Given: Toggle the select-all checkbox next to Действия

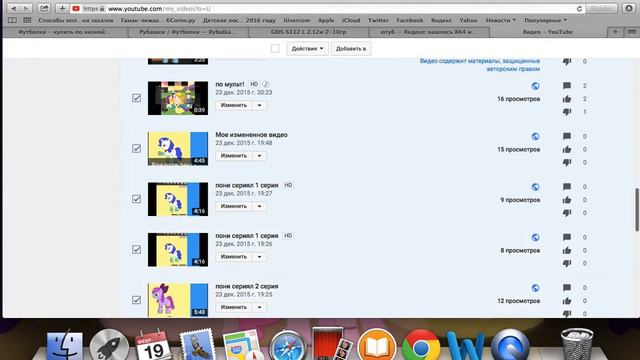Looking at the screenshot, I should (x=275, y=49).
